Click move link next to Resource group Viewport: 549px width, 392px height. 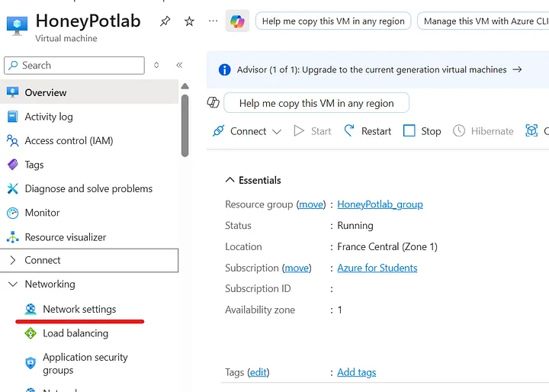pyautogui.click(x=311, y=204)
